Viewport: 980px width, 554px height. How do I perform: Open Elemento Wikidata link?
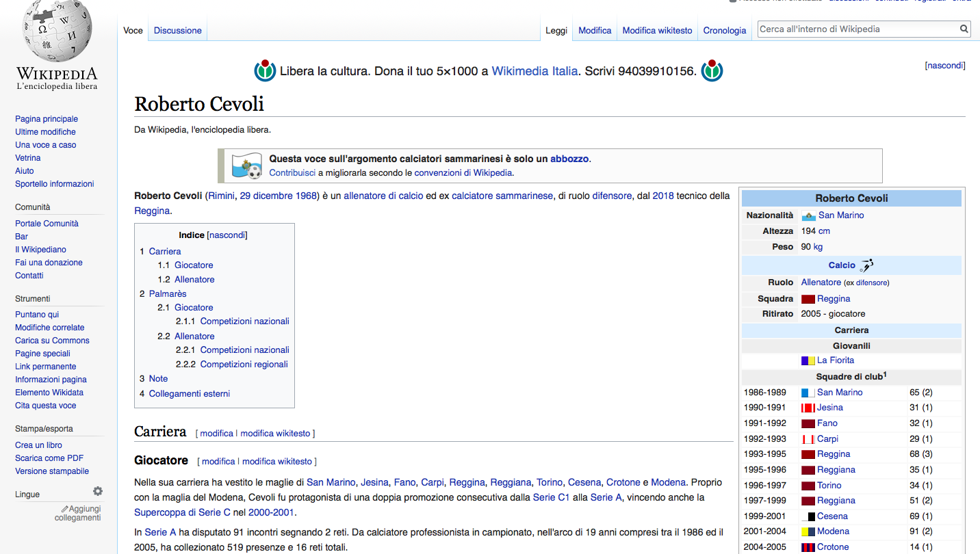point(49,393)
